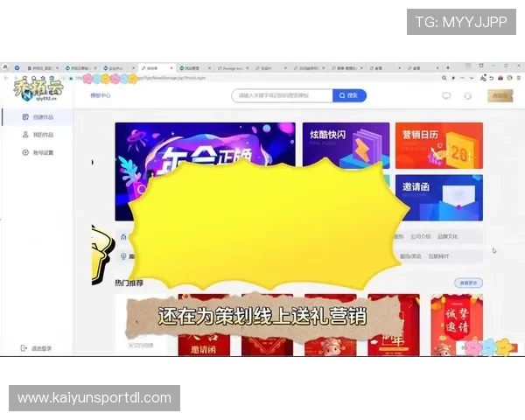
Task: Expand the address bar dropdown chevron
Action: [x=472, y=78]
